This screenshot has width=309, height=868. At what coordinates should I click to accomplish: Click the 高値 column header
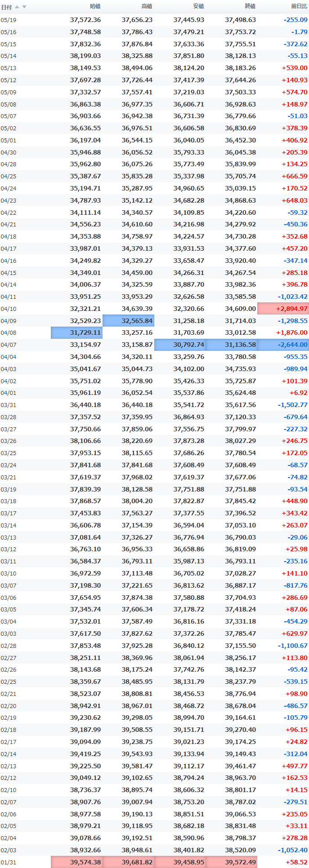tap(147, 6)
